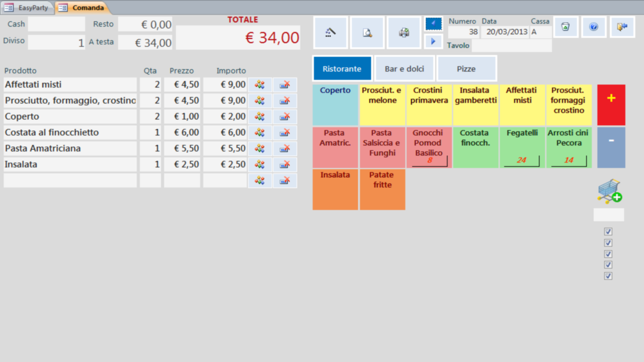This screenshot has height=362, width=644.
Task: Click the shopping cart add icon
Action: [x=609, y=191]
